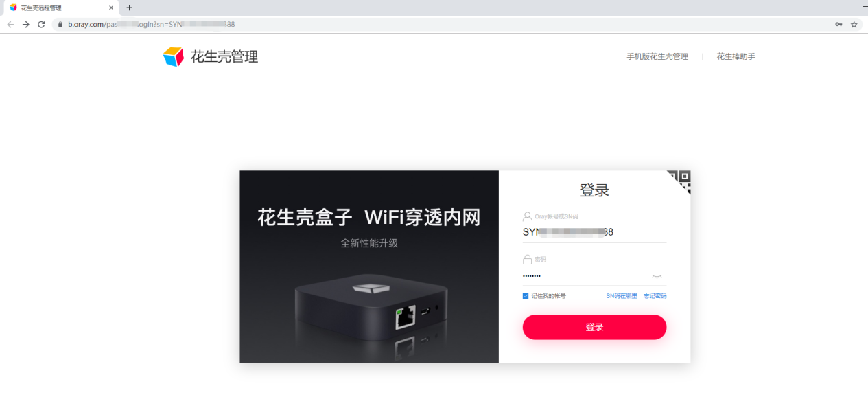Open the 忘记密码 link

(655, 296)
